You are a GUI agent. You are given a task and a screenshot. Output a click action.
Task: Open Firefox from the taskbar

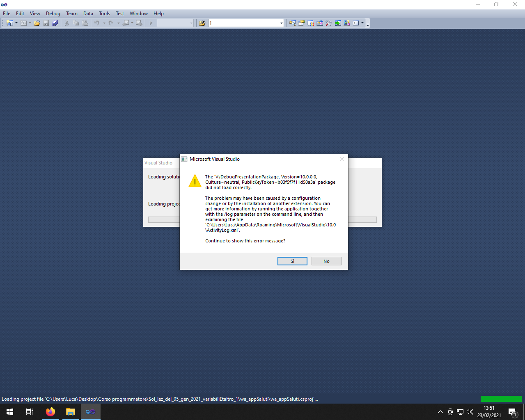pyautogui.click(x=50, y=412)
